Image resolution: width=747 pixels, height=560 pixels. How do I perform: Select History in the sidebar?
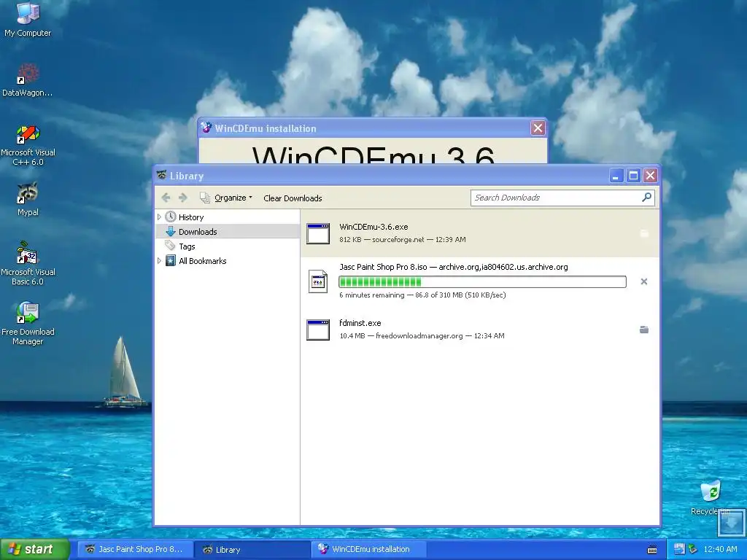tap(191, 217)
